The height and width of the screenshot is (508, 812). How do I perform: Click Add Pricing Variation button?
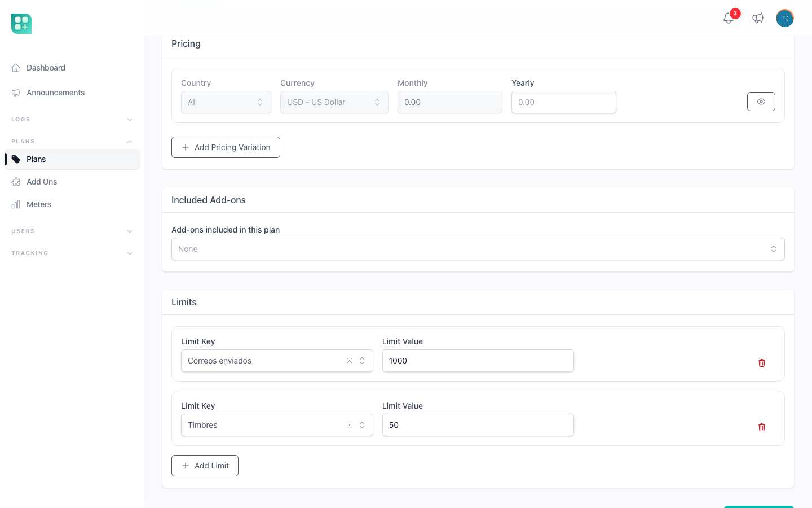coord(226,147)
